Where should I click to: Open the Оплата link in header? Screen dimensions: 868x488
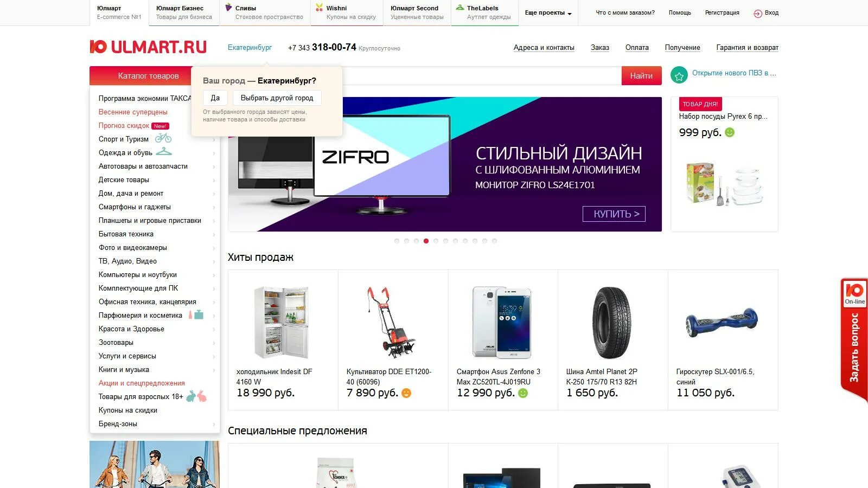pos(637,48)
